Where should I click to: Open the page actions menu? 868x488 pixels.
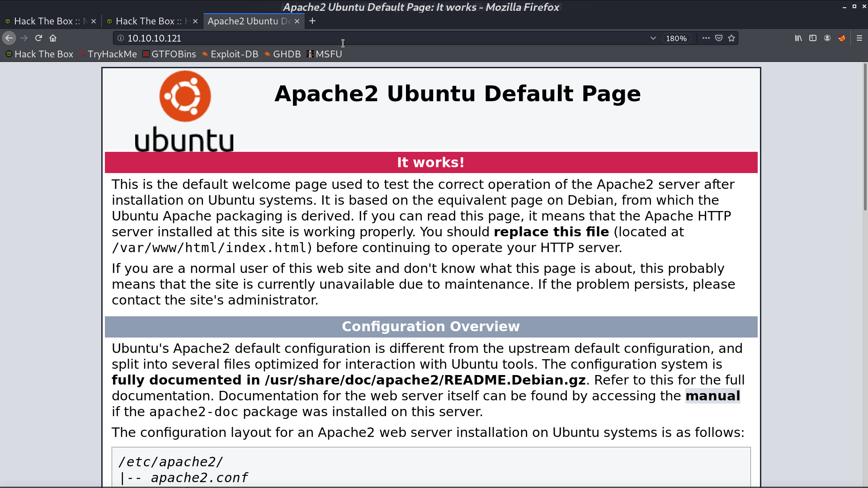click(706, 38)
